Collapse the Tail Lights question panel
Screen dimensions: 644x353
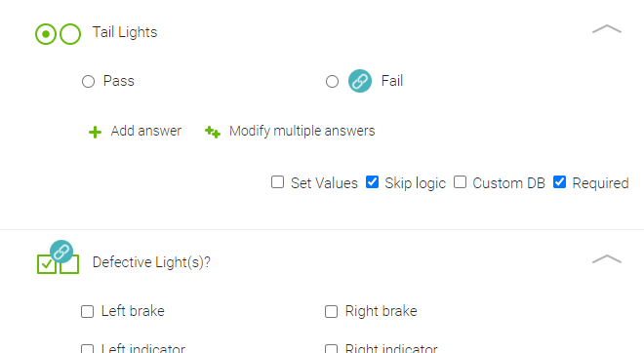pos(607,29)
